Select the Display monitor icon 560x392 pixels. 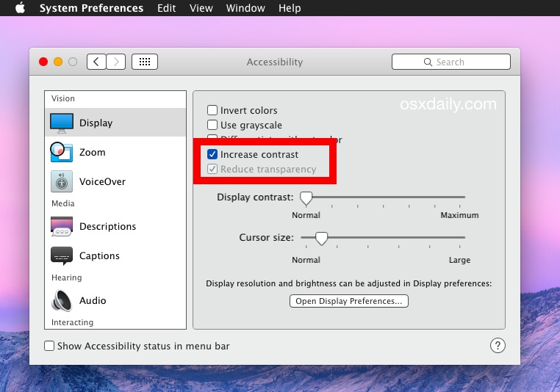pos(62,123)
